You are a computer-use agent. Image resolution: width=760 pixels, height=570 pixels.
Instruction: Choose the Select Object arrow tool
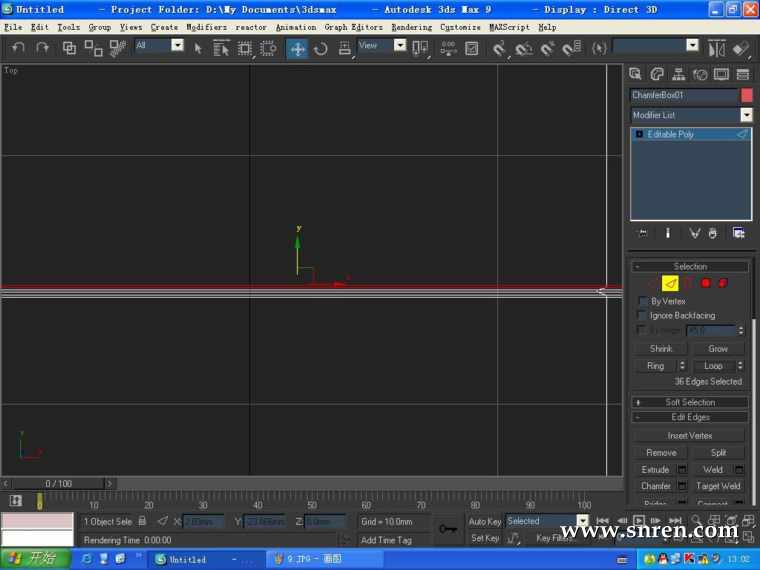(198, 48)
